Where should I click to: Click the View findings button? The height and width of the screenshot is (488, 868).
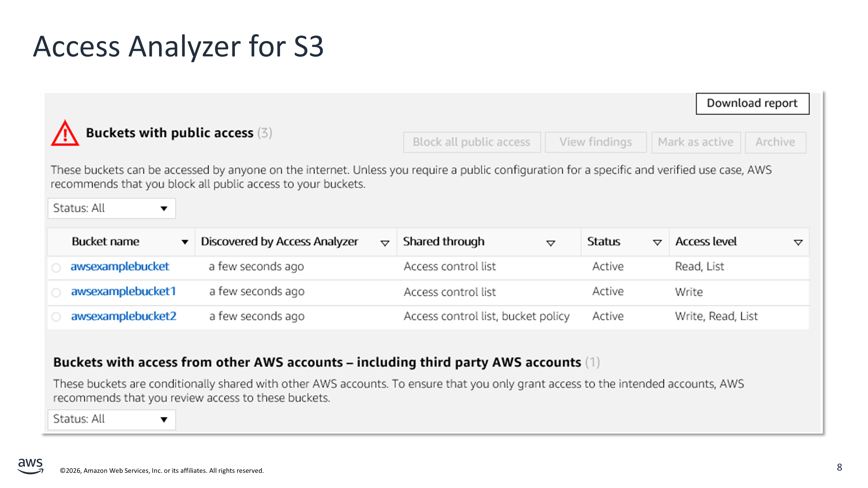[x=595, y=142]
